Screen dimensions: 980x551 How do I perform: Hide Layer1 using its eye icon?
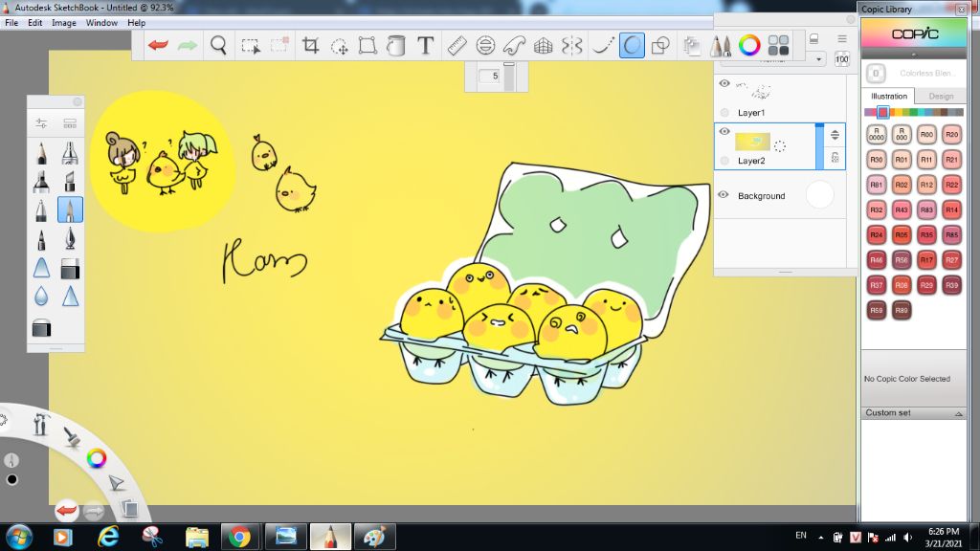point(724,83)
